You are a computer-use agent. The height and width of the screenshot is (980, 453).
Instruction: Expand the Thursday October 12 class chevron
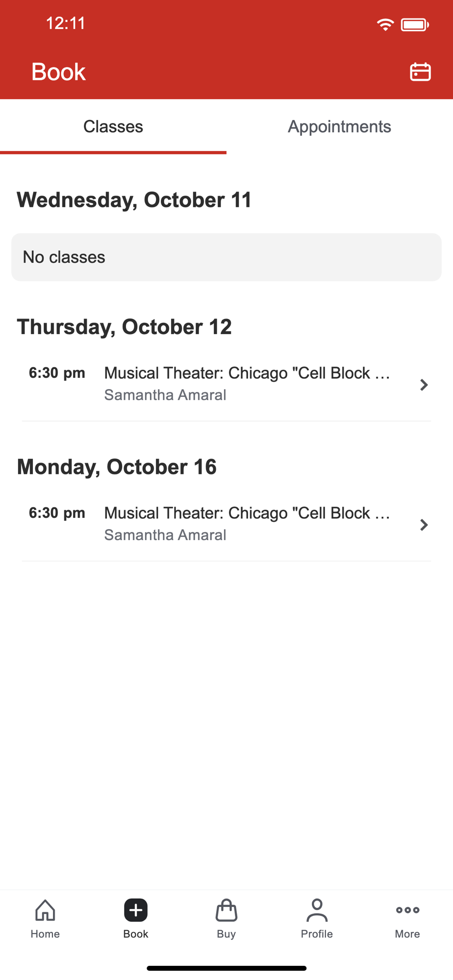424,385
